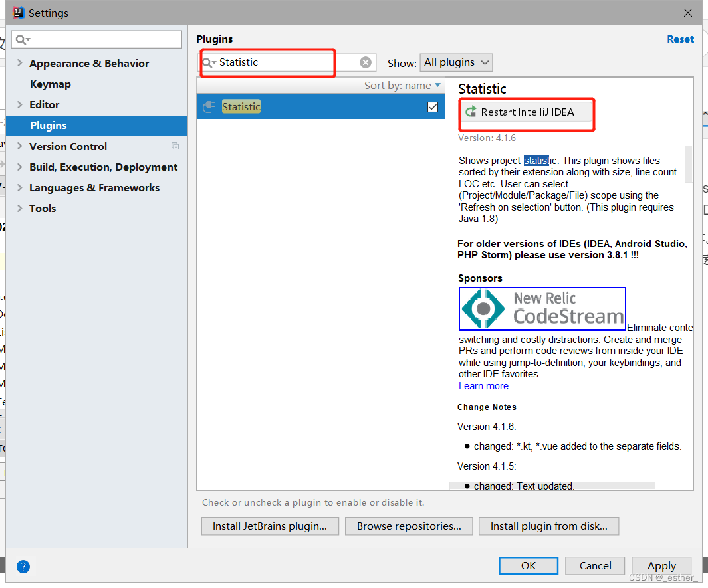Image resolution: width=708 pixels, height=588 pixels.
Task: Expand the Tools settings node
Action: click(x=19, y=208)
